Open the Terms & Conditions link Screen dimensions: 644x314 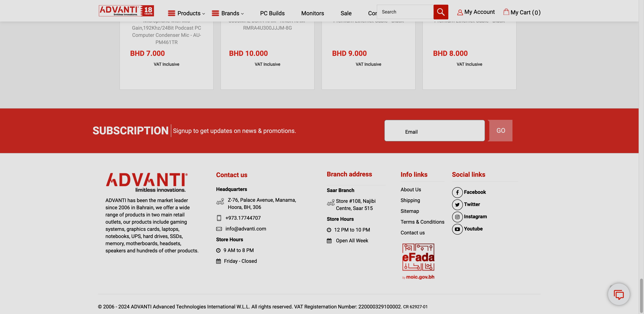[422, 222]
